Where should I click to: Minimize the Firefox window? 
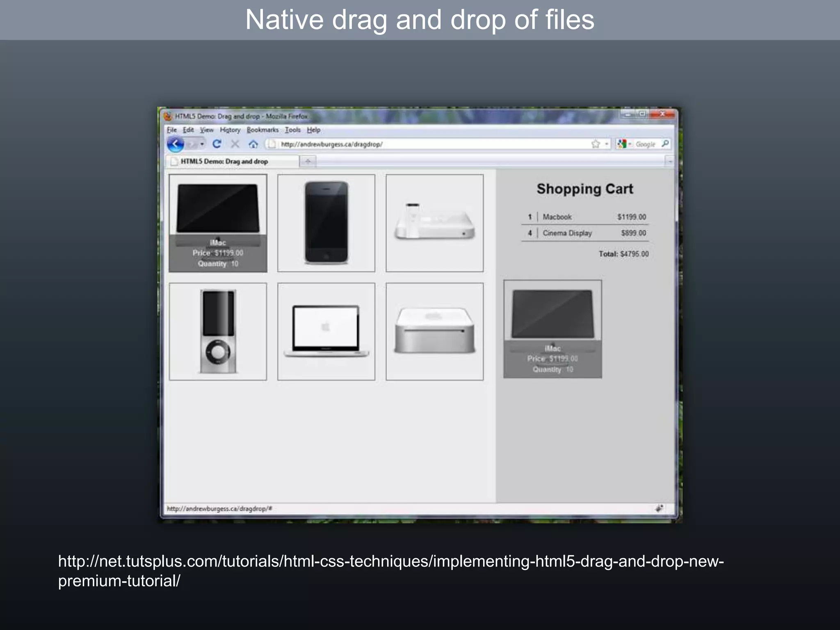(628, 114)
